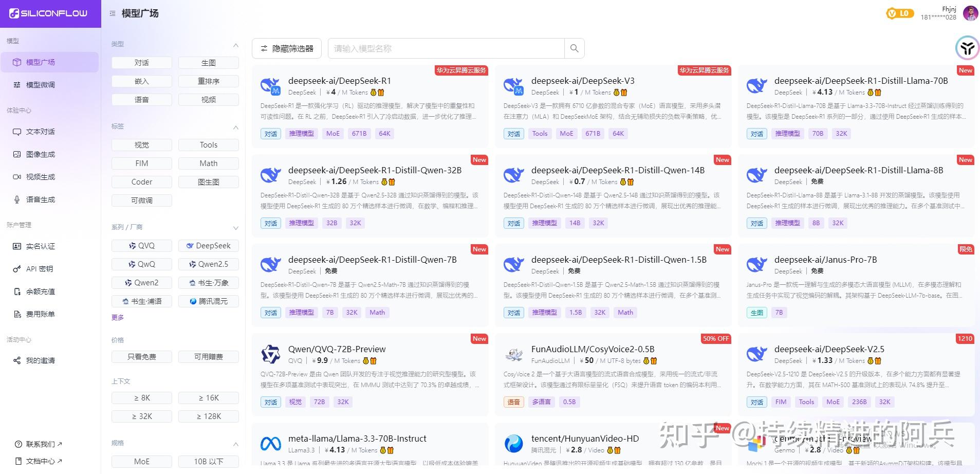Open 文本对话 in the sidebar

click(x=50, y=132)
